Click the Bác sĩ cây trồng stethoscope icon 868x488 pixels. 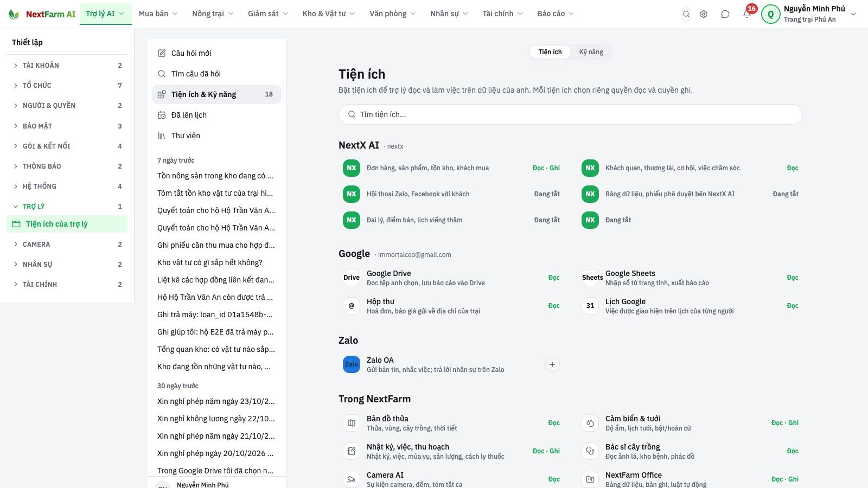tap(590, 451)
